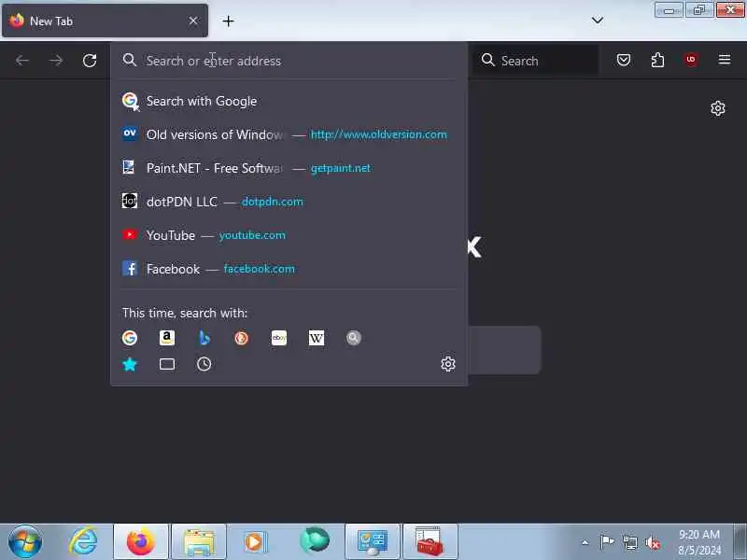This screenshot has width=747, height=560.
Task: Search open Tabs with the tab icon
Action: click(167, 364)
